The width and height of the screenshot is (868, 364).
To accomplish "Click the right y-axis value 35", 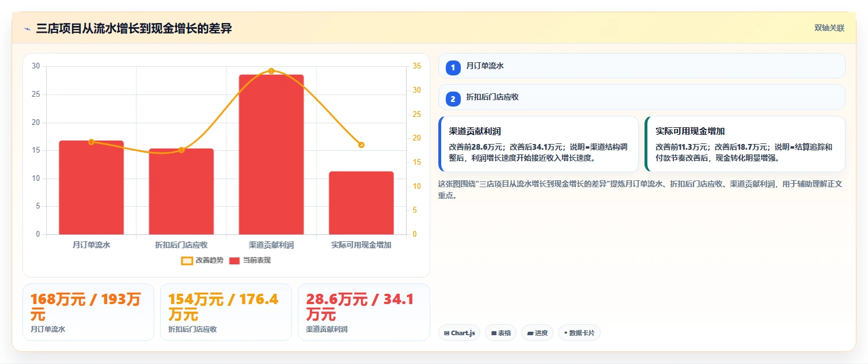I will [x=417, y=66].
